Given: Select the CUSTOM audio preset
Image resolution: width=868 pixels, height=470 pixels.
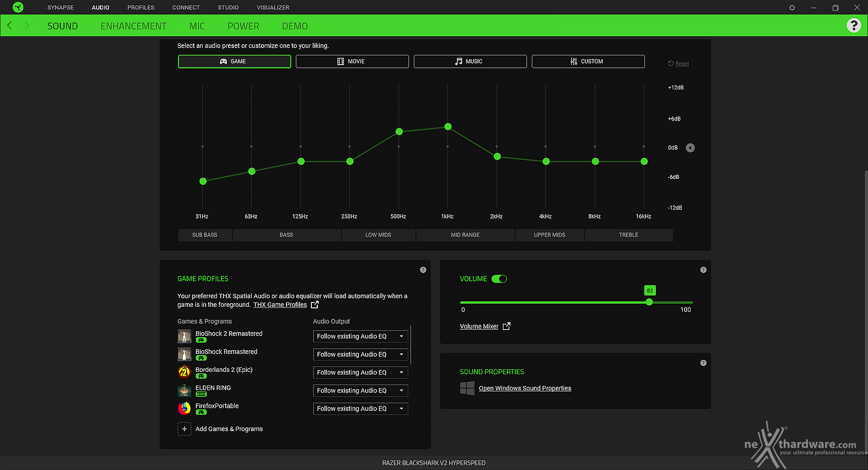Looking at the screenshot, I should 588,61.
